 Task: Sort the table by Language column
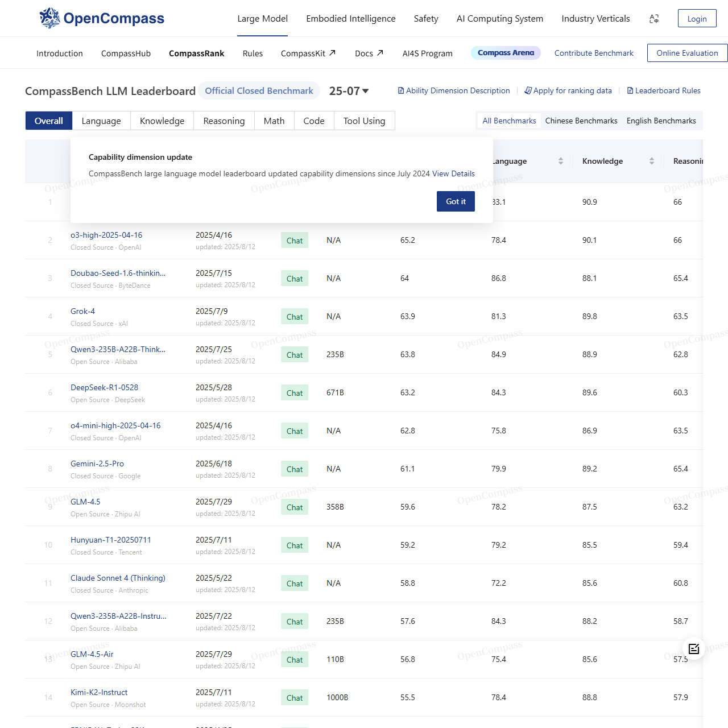click(x=560, y=161)
